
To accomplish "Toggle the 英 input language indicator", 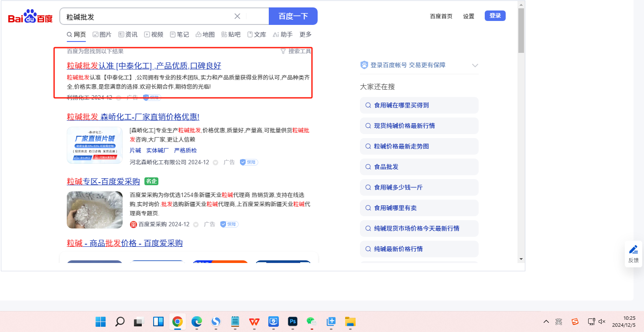I will [559, 322].
